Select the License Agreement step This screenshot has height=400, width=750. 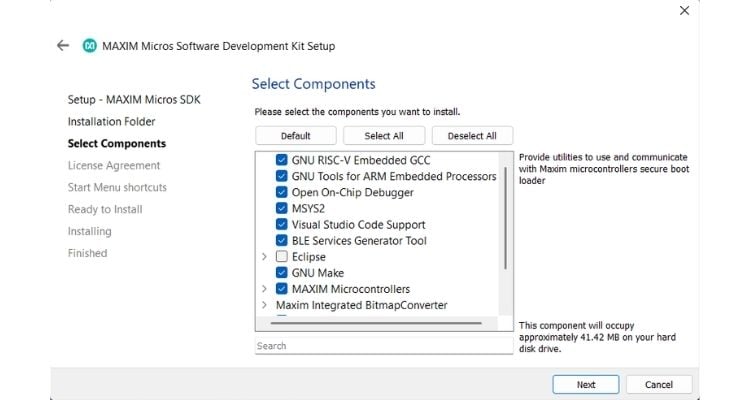pyautogui.click(x=114, y=166)
